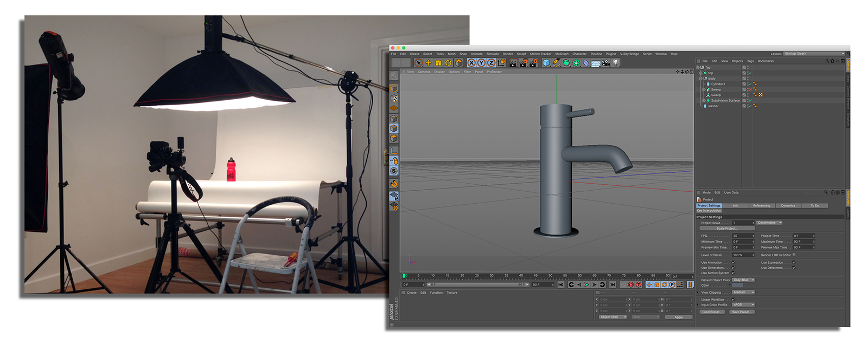Image resolution: width=868 pixels, height=350 pixels.
Task: Open the Centimeters unit dropdown
Action: click(x=769, y=223)
